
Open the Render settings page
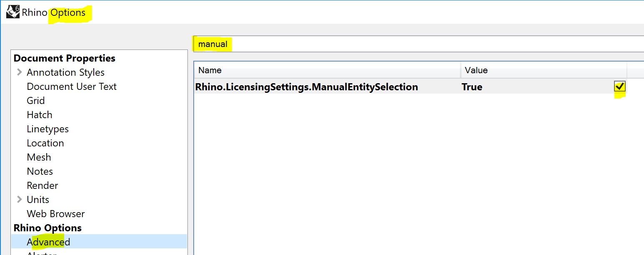pos(42,186)
